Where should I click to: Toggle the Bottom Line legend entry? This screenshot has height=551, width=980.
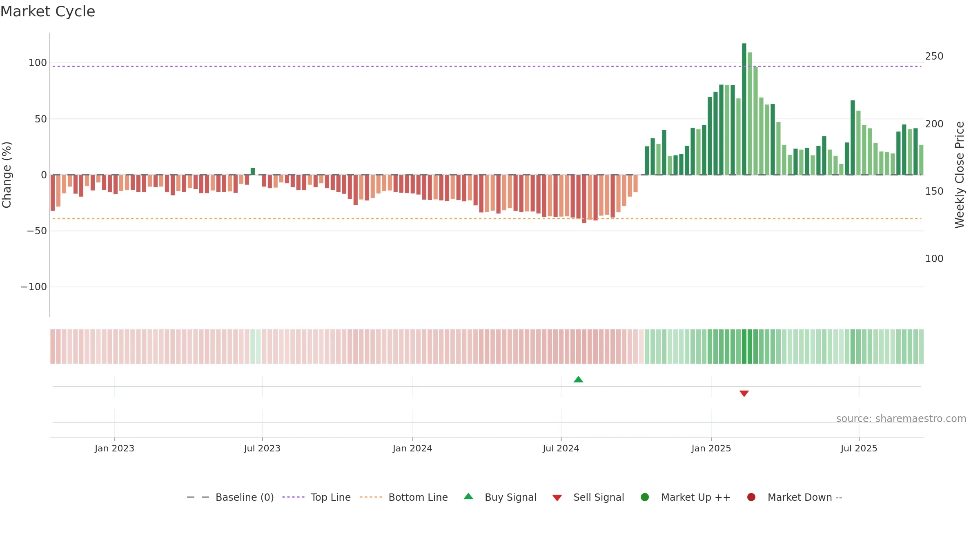point(404,497)
